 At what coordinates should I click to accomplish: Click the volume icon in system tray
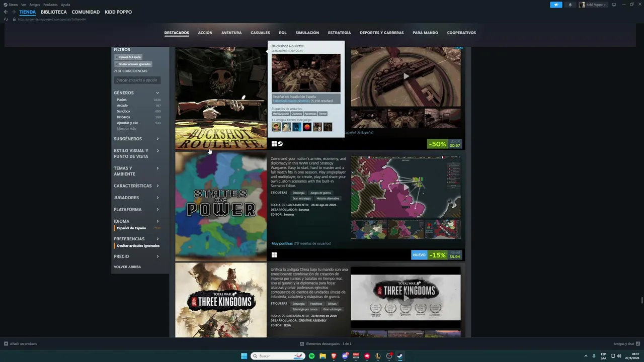click(x=619, y=356)
